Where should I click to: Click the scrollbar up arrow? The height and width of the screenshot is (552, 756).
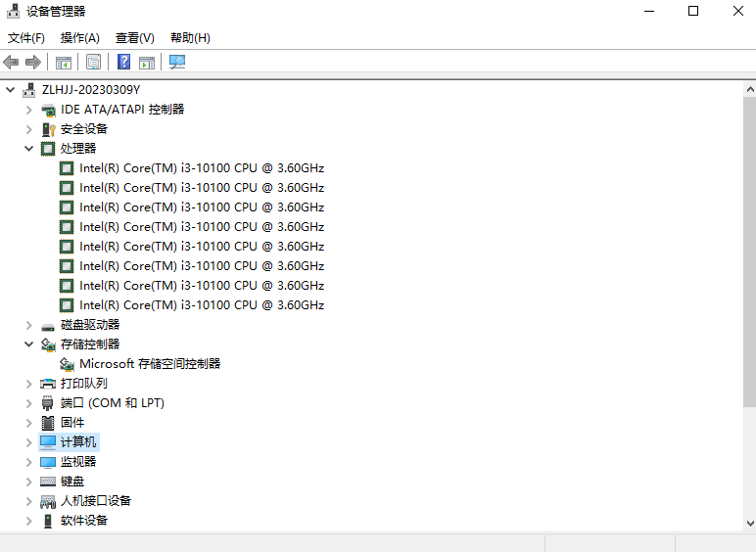[750, 89]
